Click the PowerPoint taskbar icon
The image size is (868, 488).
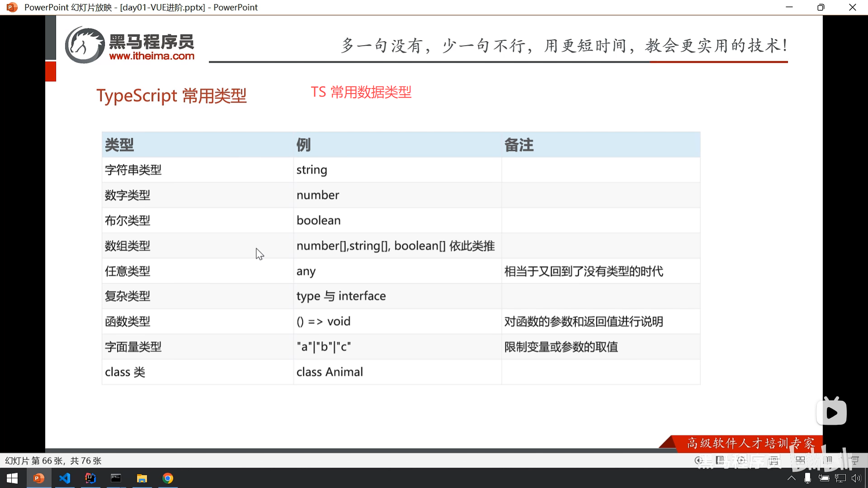pyautogui.click(x=39, y=478)
